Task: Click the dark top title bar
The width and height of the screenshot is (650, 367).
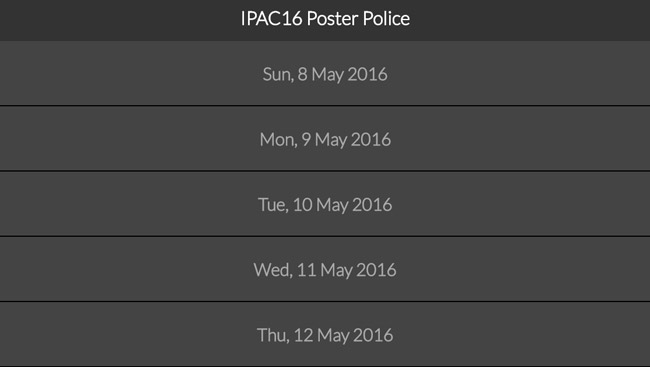Action: [x=325, y=20]
